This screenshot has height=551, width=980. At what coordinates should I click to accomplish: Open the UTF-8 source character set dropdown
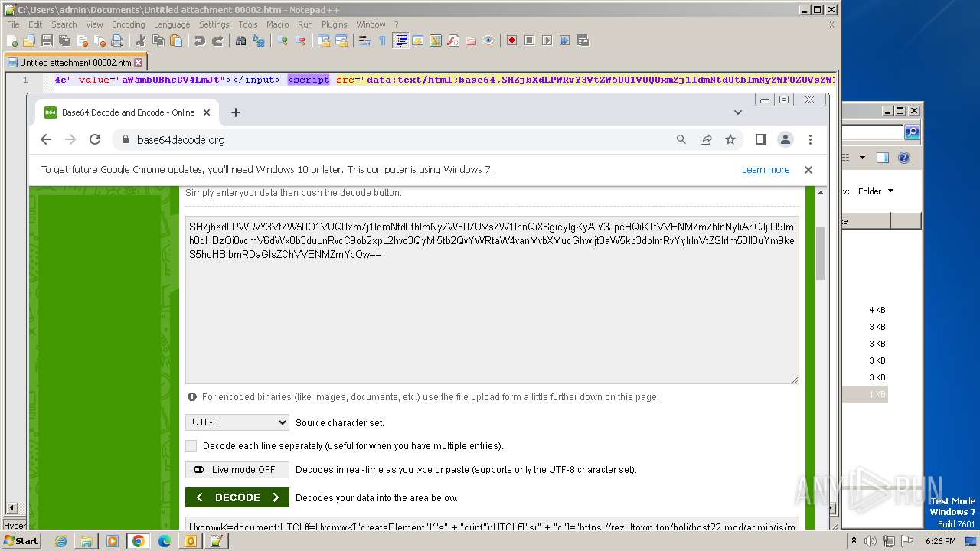pyautogui.click(x=237, y=422)
